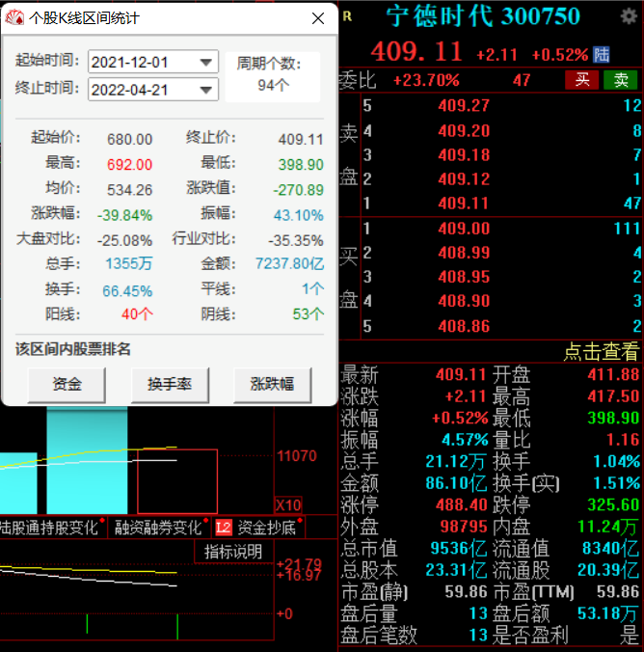This screenshot has width=644, height=652.
Task: Select sell level 1 price 409.11
Action: coord(464,204)
